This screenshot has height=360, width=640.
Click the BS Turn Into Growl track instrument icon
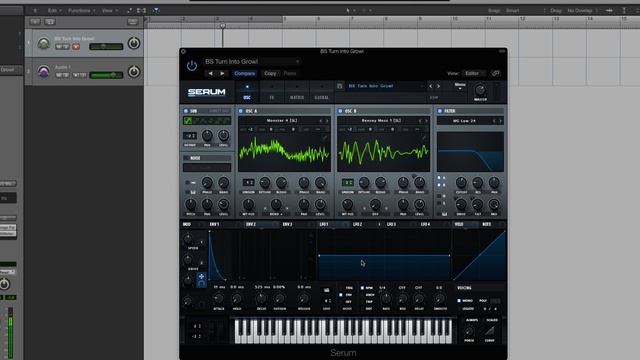tap(44, 43)
